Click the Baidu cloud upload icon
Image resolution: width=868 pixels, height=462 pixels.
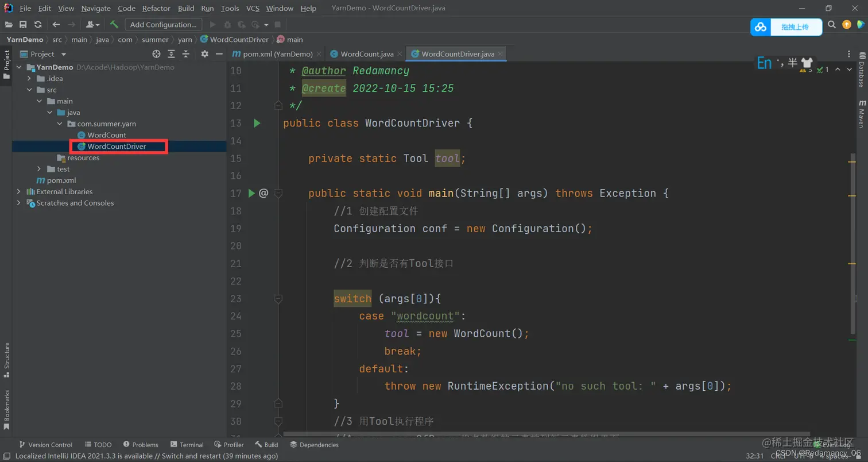(761, 27)
